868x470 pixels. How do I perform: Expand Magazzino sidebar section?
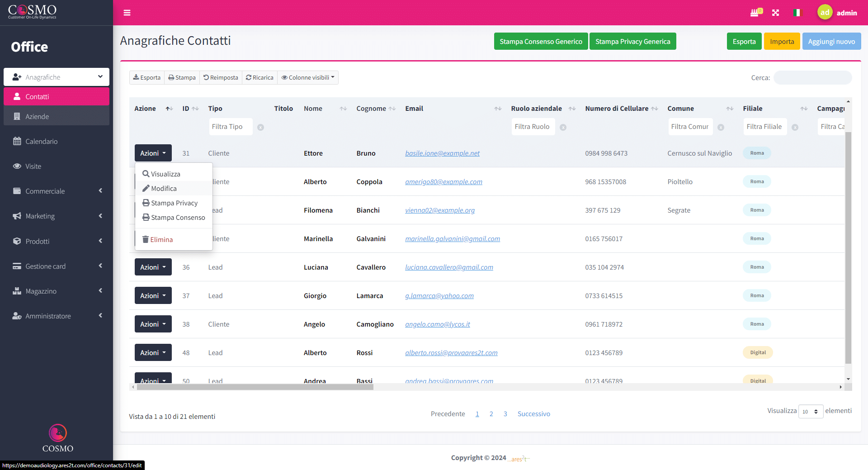click(57, 291)
